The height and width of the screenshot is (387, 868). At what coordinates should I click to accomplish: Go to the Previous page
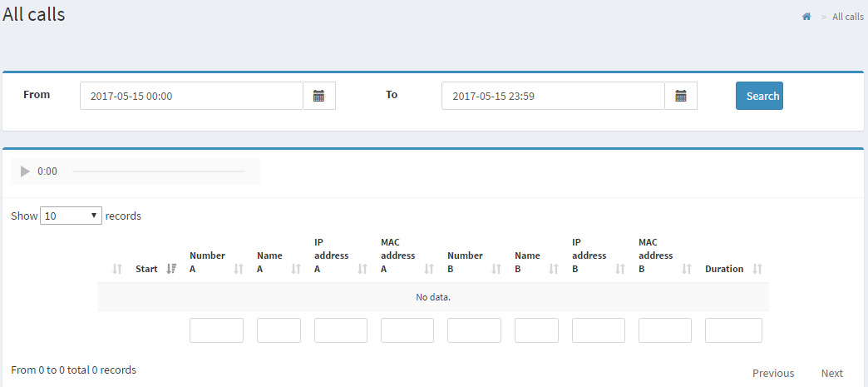772,373
